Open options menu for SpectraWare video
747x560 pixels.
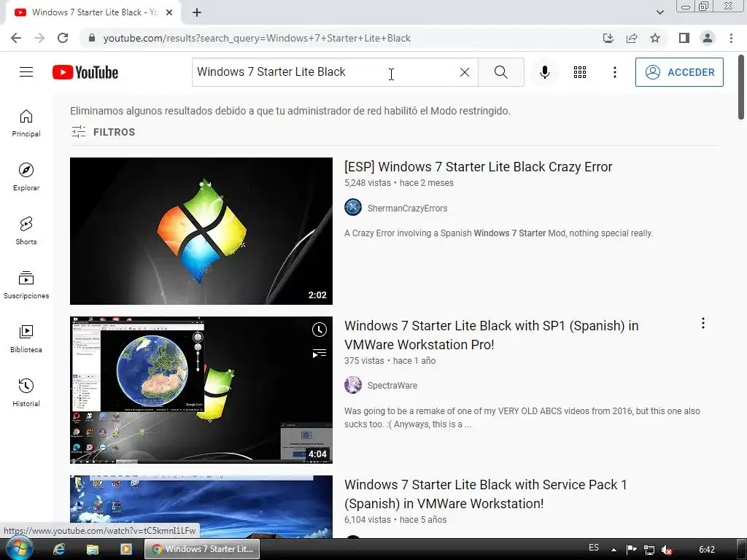[x=703, y=323]
